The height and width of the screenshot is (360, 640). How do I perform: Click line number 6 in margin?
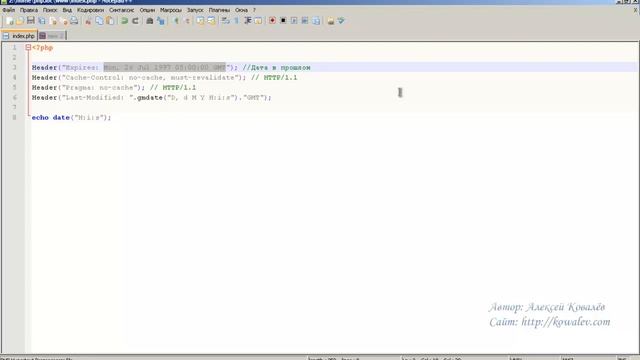14,98
